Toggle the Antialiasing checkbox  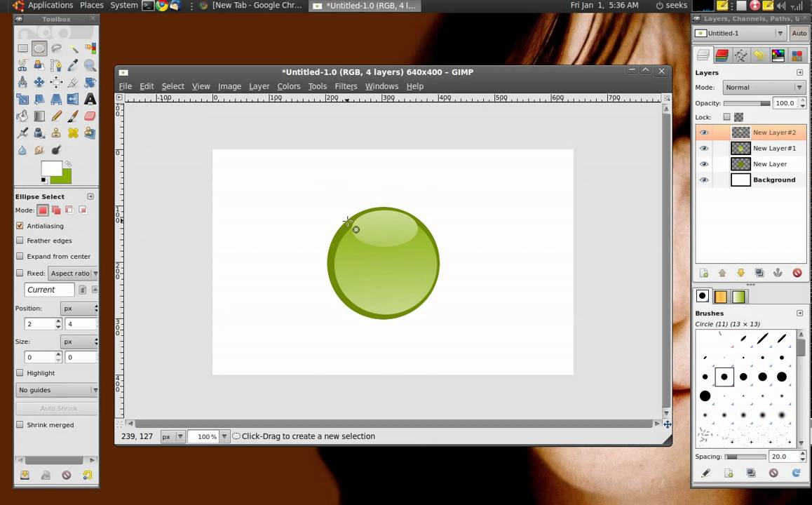20,226
